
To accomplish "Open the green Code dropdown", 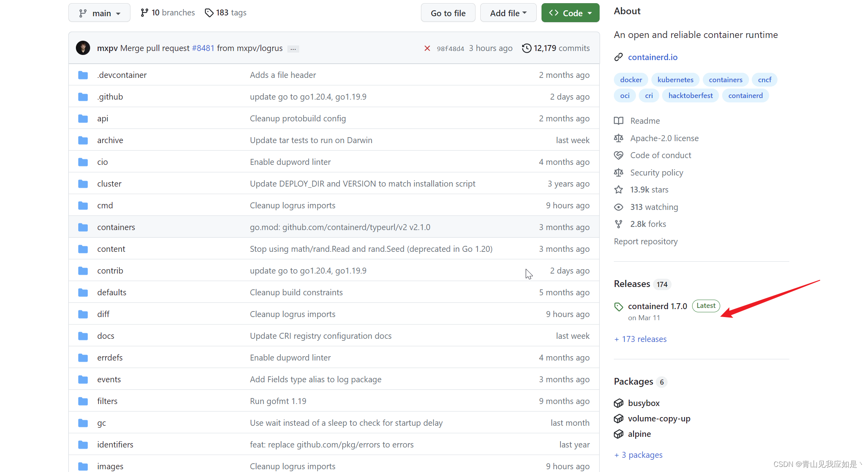I will (x=570, y=13).
